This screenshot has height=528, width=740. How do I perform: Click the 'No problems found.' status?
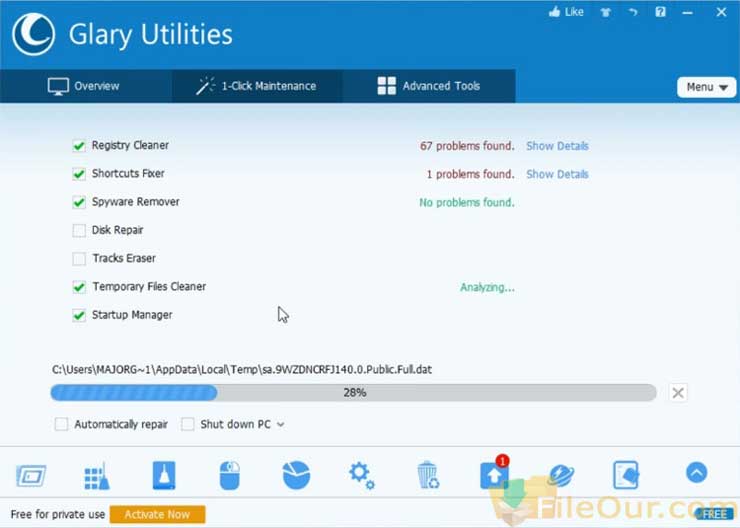tap(467, 203)
